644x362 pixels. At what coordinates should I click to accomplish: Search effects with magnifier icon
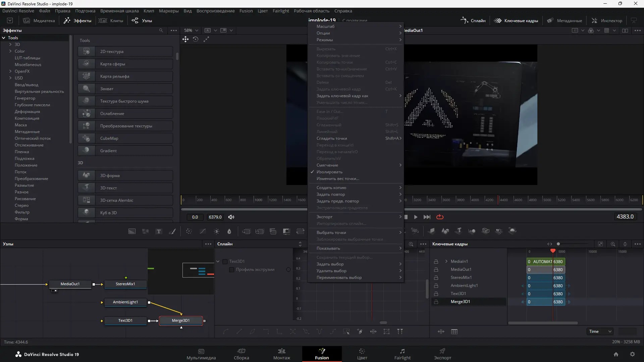pyautogui.click(x=161, y=31)
